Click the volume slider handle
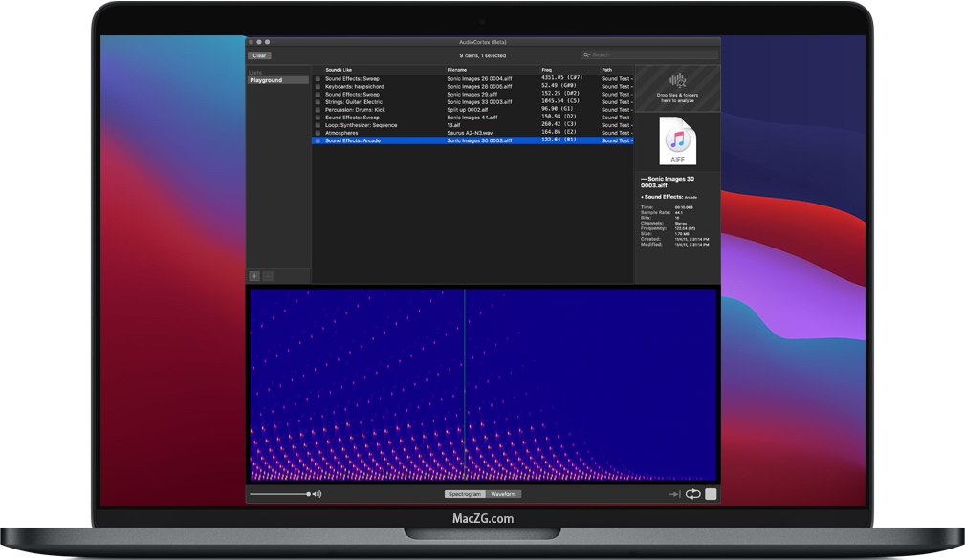This screenshot has width=965, height=560. [x=308, y=493]
